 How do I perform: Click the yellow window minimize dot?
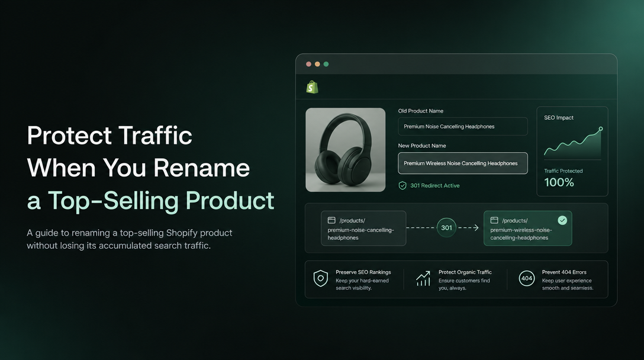(x=317, y=64)
